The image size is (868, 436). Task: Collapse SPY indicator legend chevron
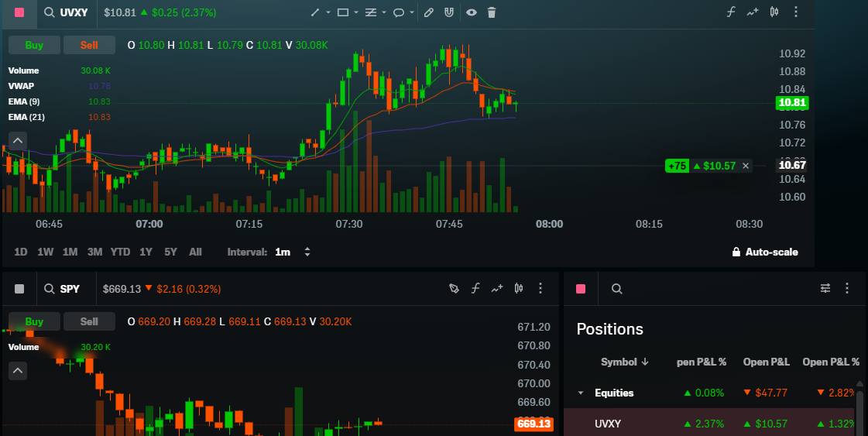(18, 371)
